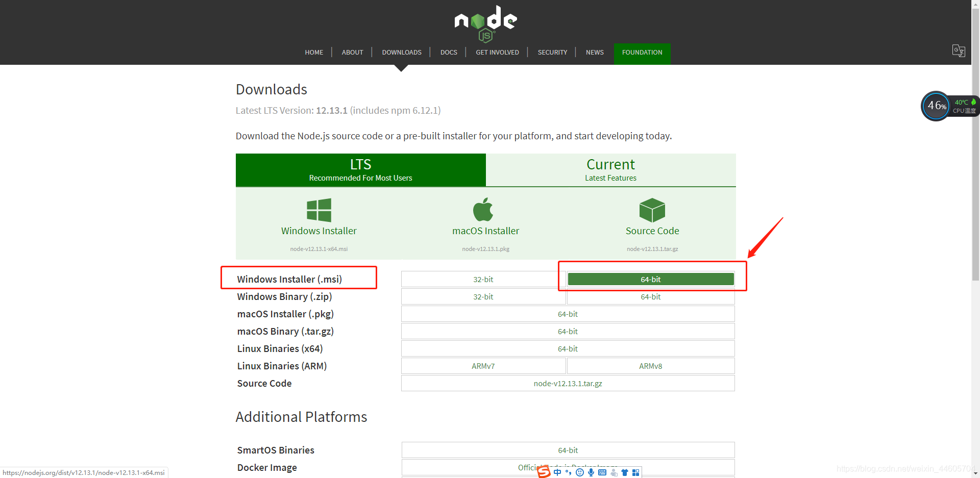Download SmartOS Binaries 64-bit
Image resolution: width=980 pixels, height=478 pixels.
(x=568, y=450)
